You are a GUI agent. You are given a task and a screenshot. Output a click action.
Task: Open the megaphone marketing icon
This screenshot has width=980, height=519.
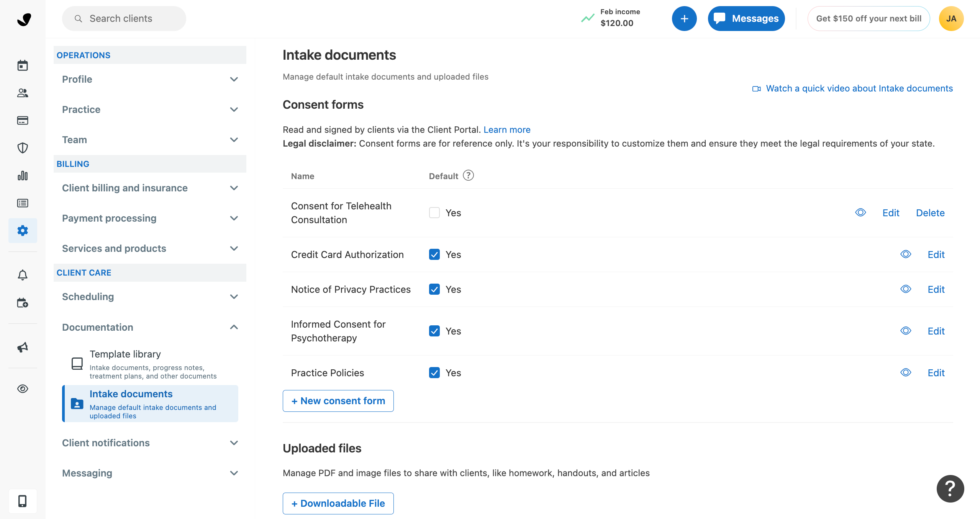tap(23, 347)
